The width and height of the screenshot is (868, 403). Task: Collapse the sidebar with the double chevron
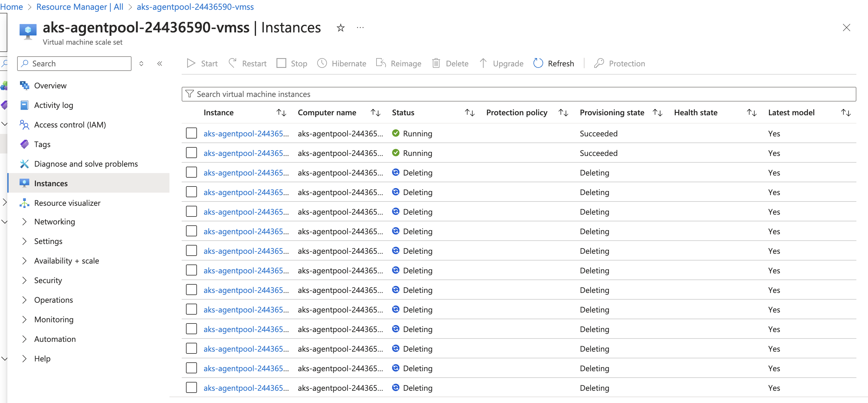(x=160, y=63)
